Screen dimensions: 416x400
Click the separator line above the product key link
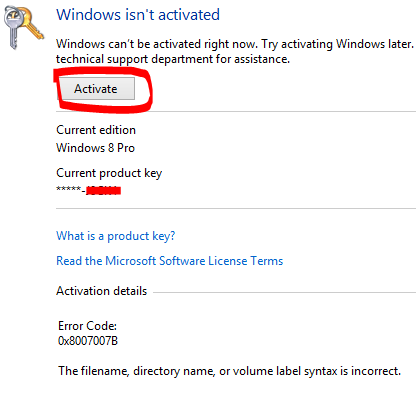tap(236, 209)
